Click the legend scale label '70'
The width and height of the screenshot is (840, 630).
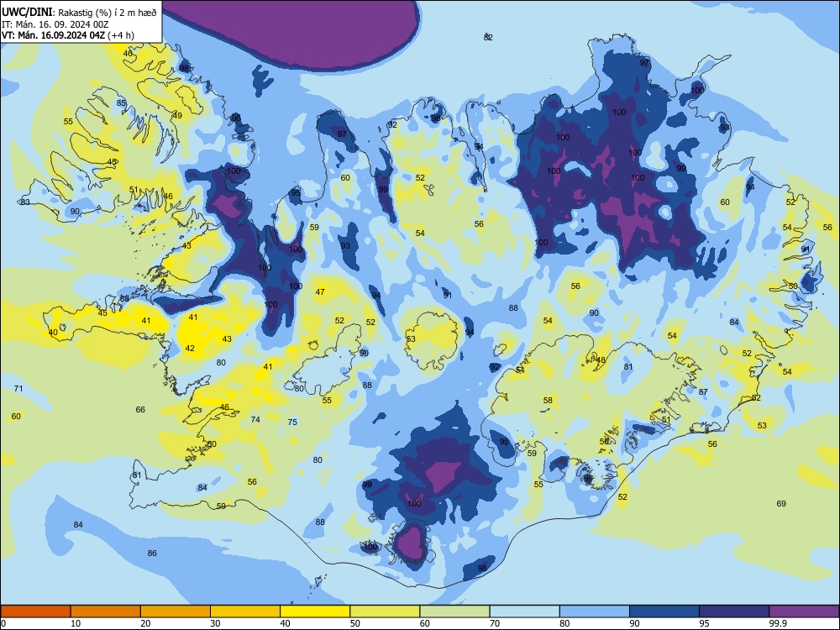[x=495, y=623]
